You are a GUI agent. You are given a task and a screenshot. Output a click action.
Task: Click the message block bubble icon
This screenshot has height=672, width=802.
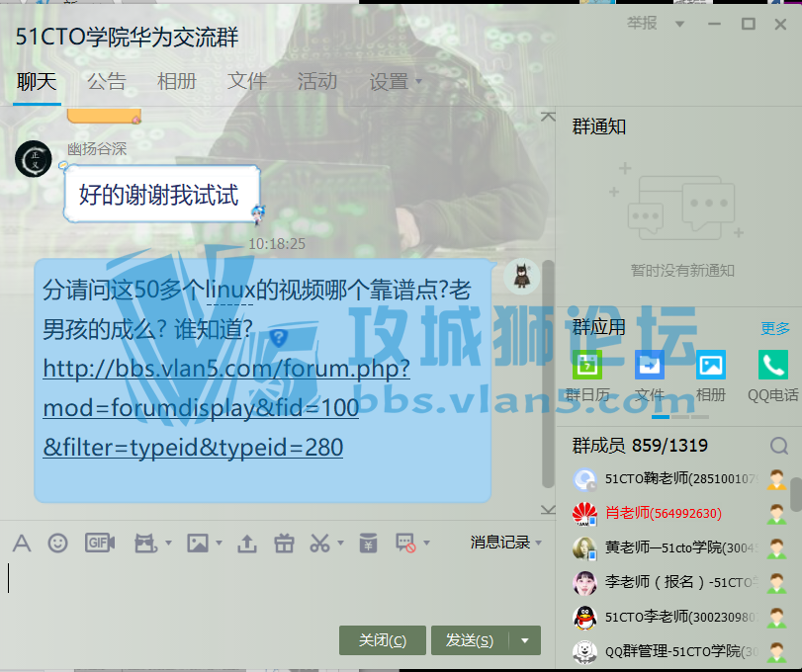[x=405, y=543]
